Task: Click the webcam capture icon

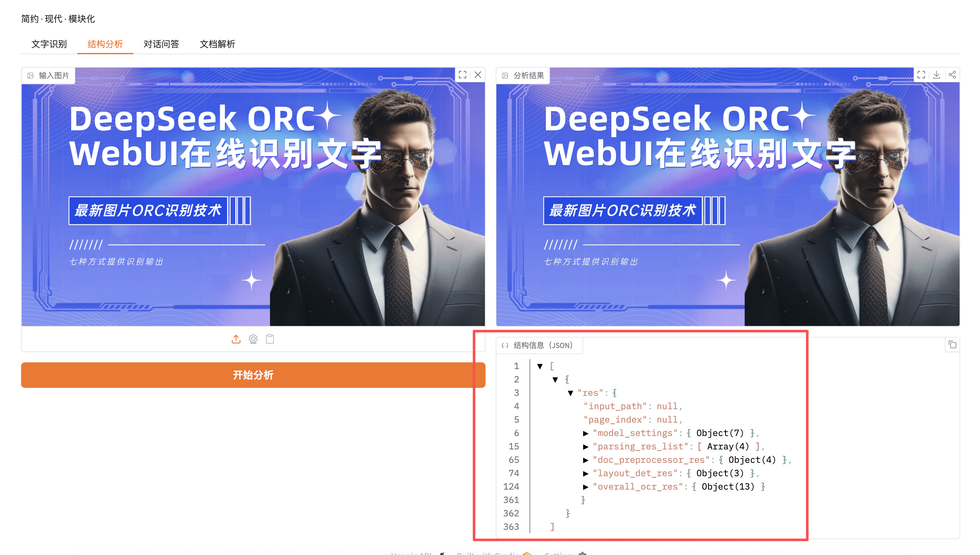Action: point(253,339)
